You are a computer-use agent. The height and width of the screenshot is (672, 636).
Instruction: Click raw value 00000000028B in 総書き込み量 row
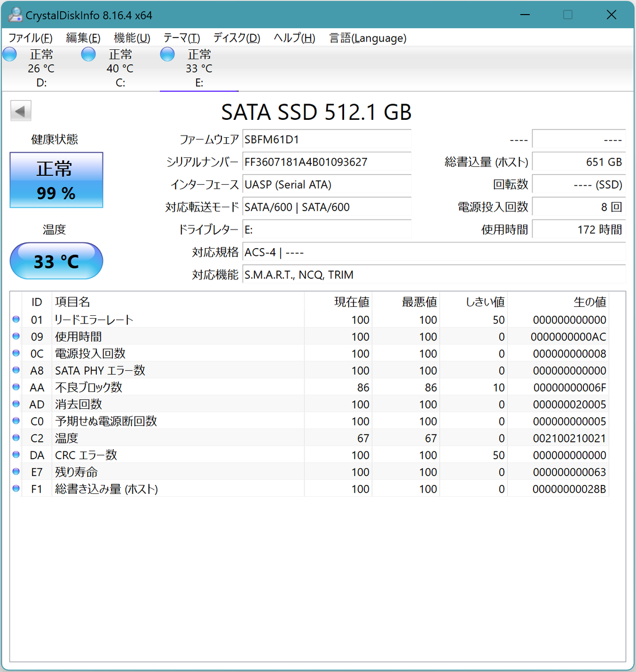coord(569,489)
